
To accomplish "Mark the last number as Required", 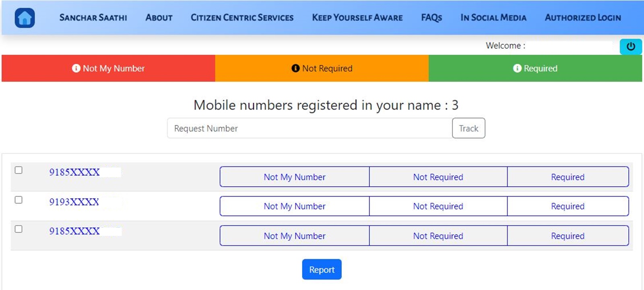I will coord(568,236).
